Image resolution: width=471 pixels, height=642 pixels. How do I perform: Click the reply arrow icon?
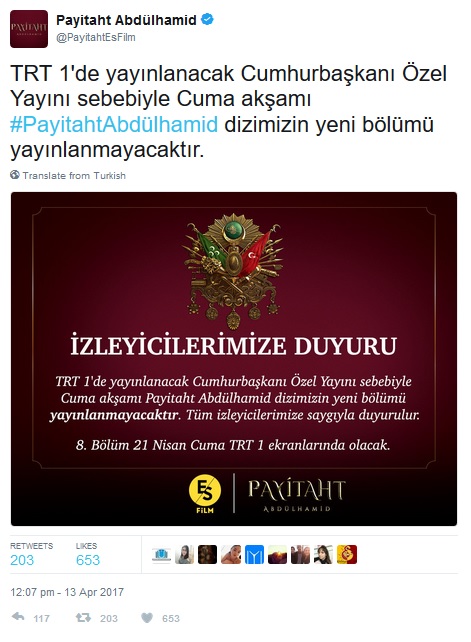[x=18, y=617]
